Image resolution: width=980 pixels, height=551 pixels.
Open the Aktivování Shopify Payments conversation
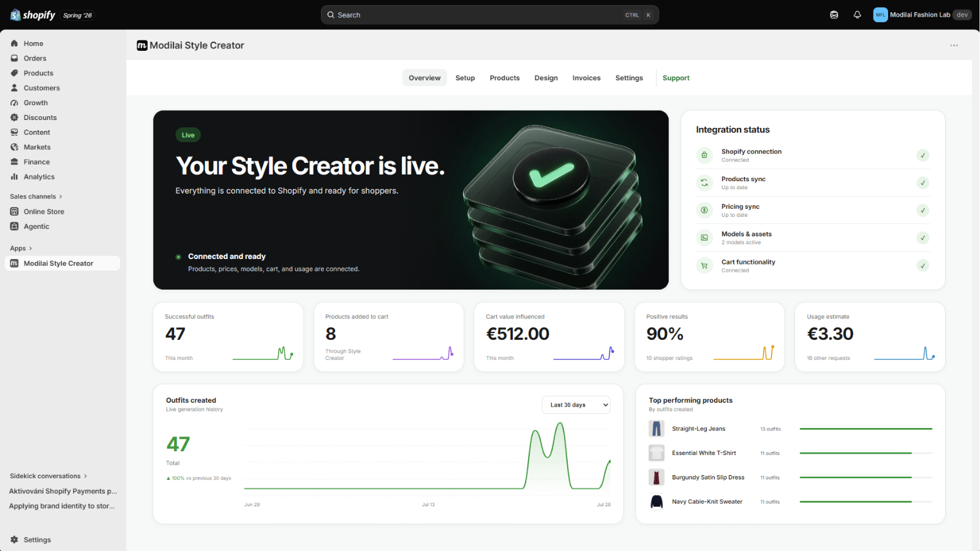pos(63,491)
